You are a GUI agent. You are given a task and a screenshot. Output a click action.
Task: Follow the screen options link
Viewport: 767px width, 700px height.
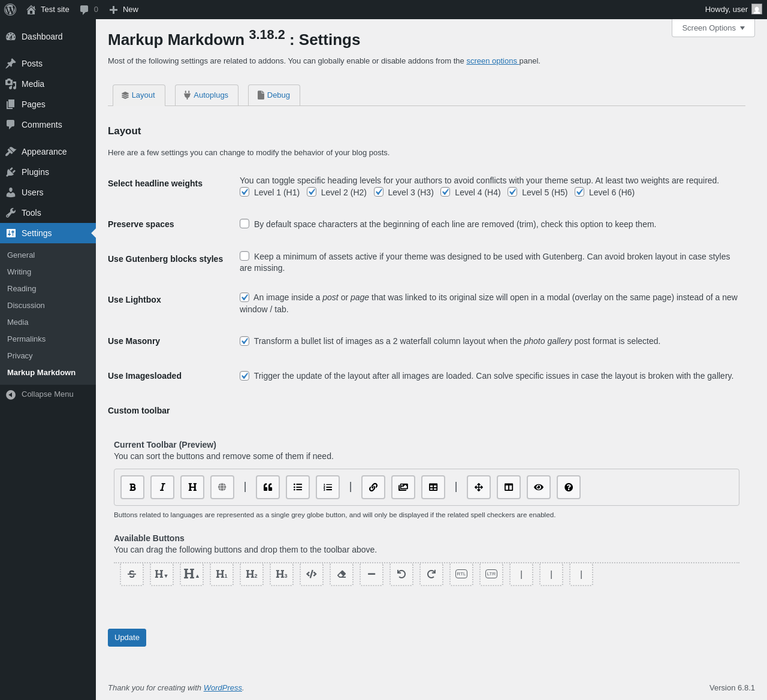(x=492, y=61)
